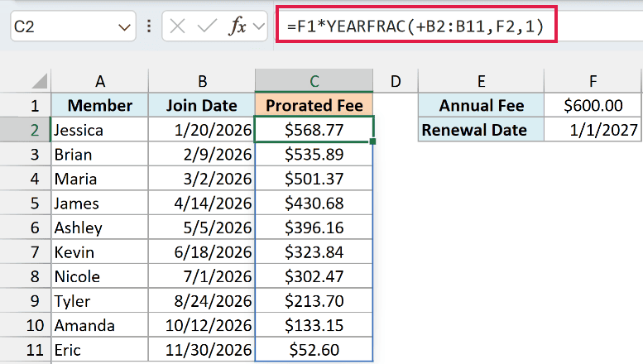Select column C header
The height and width of the screenshot is (364, 643).
[314, 81]
